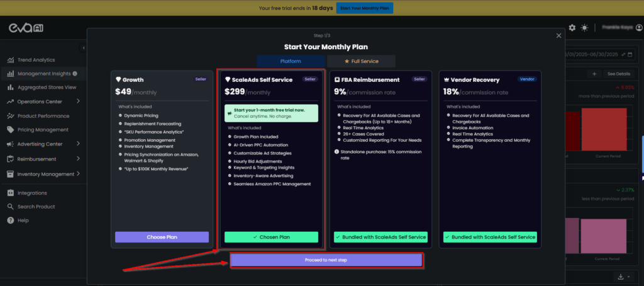Viewport: 644px width, 286px height.
Task: Click Start Your Monthly Plan banner button
Action: (365, 8)
